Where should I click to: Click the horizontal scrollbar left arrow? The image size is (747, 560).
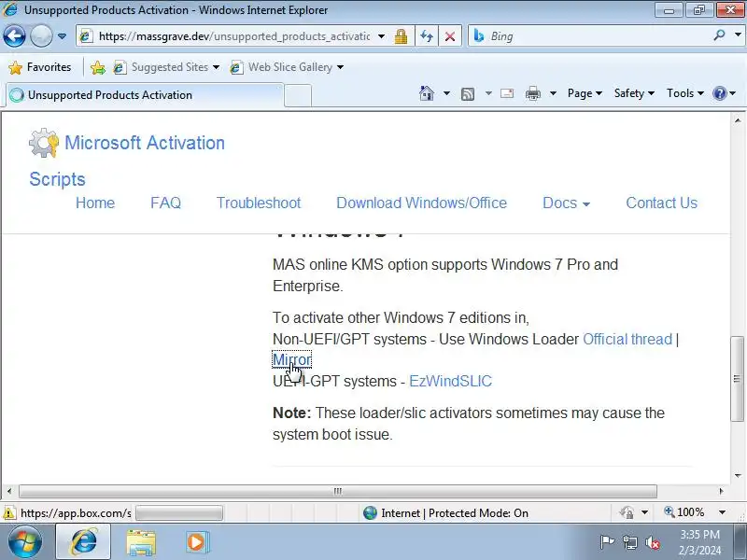(x=9, y=491)
